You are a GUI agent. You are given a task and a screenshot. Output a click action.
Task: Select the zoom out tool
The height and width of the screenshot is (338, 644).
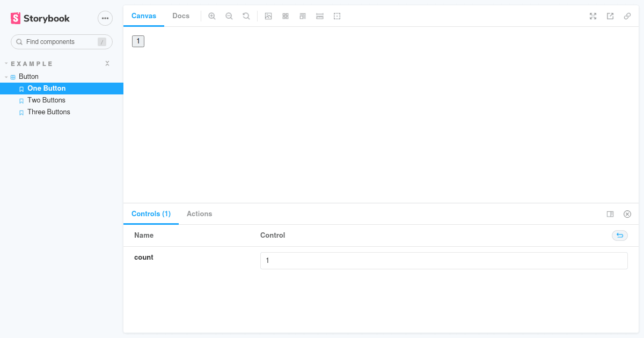(x=229, y=16)
